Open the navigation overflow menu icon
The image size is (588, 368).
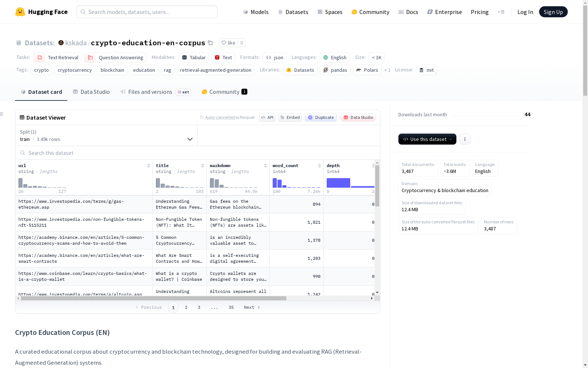501,12
